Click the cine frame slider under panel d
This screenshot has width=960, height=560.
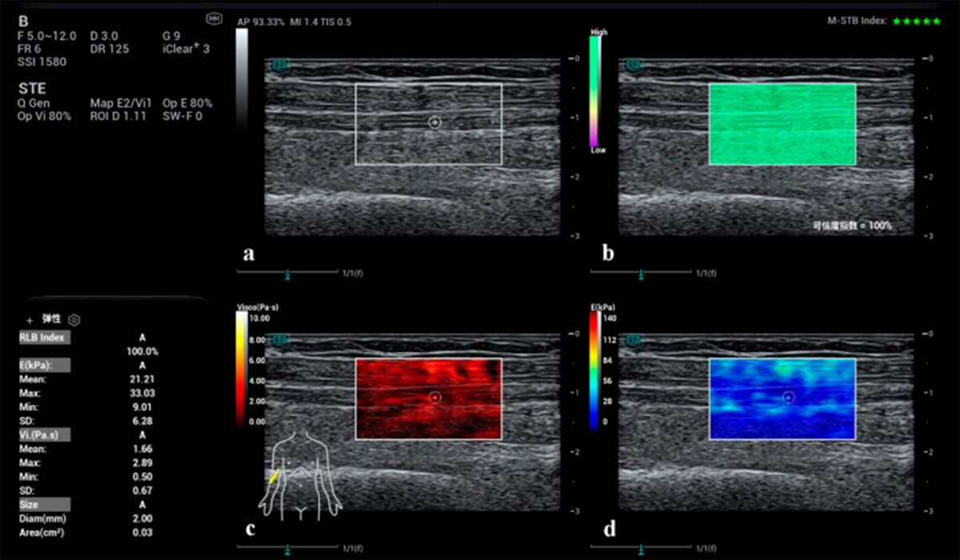642,548
